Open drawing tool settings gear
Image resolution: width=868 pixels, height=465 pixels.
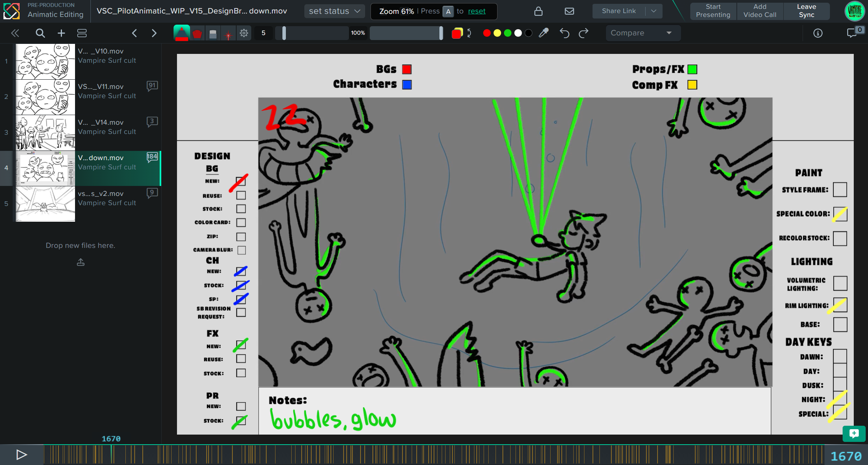click(x=244, y=33)
